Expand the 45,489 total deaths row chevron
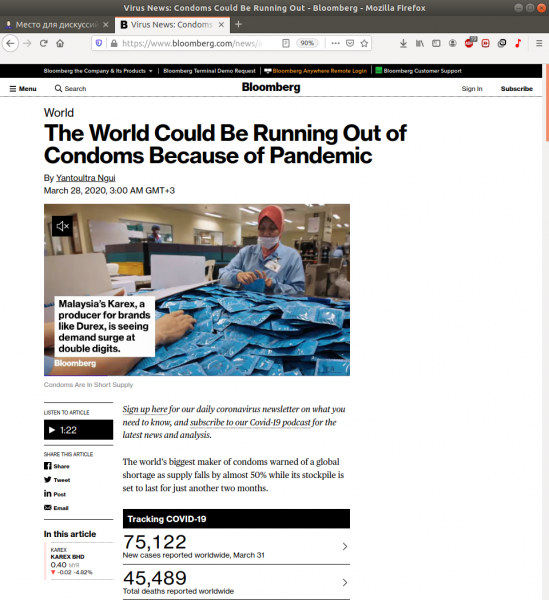549x600 pixels. click(344, 582)
